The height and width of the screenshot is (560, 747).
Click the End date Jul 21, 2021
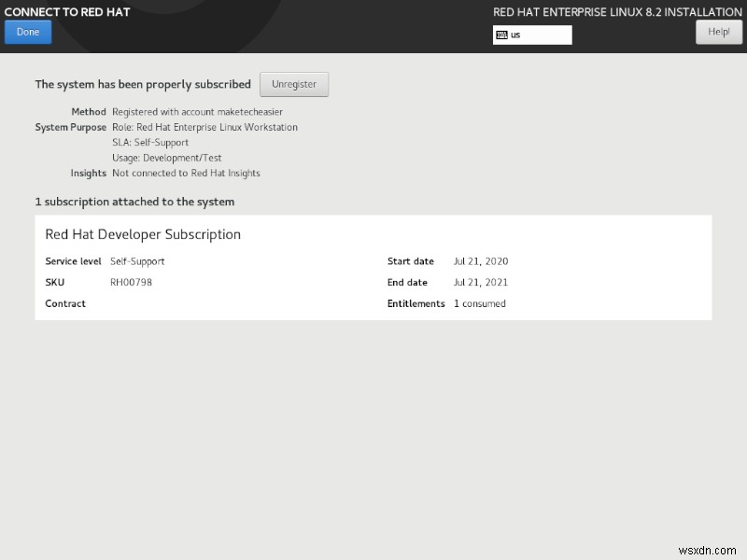[x=481, y=282]
